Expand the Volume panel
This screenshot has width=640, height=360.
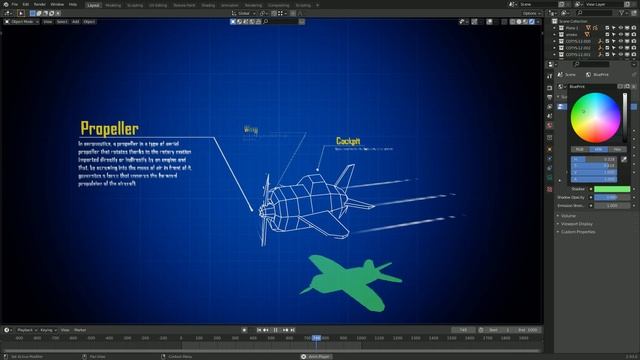tap(568, 216)
